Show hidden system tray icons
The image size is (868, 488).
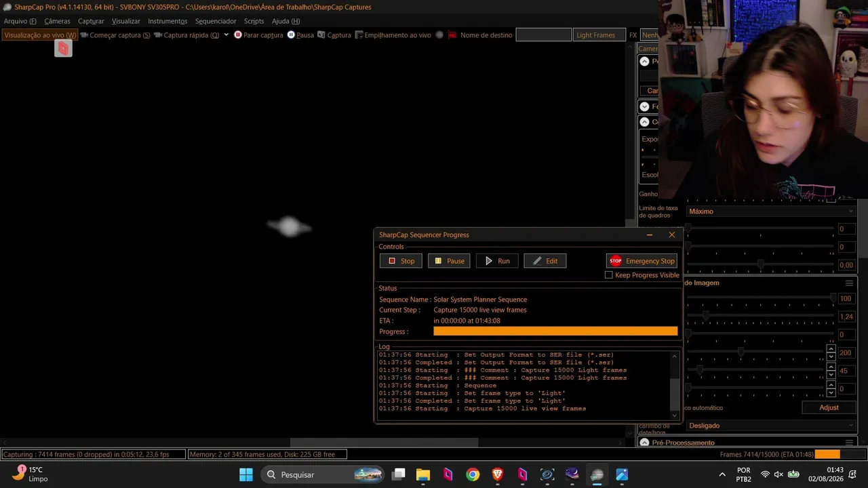point(722,474)
